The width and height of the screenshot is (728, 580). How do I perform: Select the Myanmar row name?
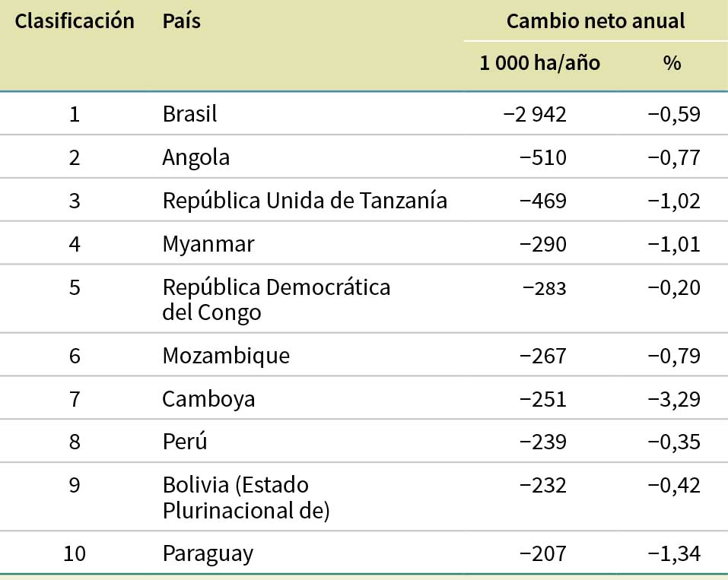coord(208,244)
